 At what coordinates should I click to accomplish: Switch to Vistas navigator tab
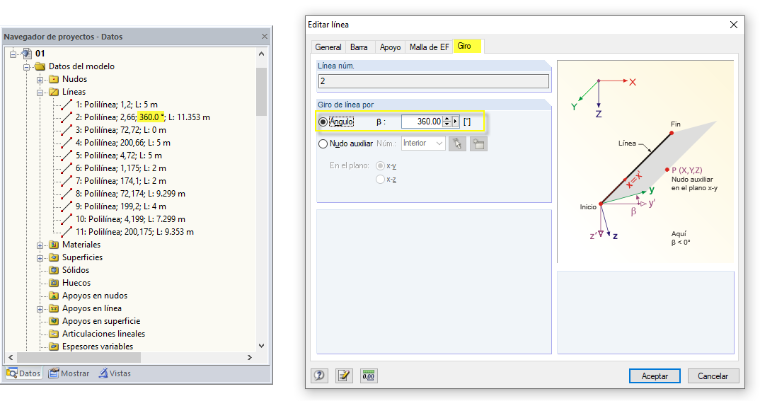click(x=115, y=373)
